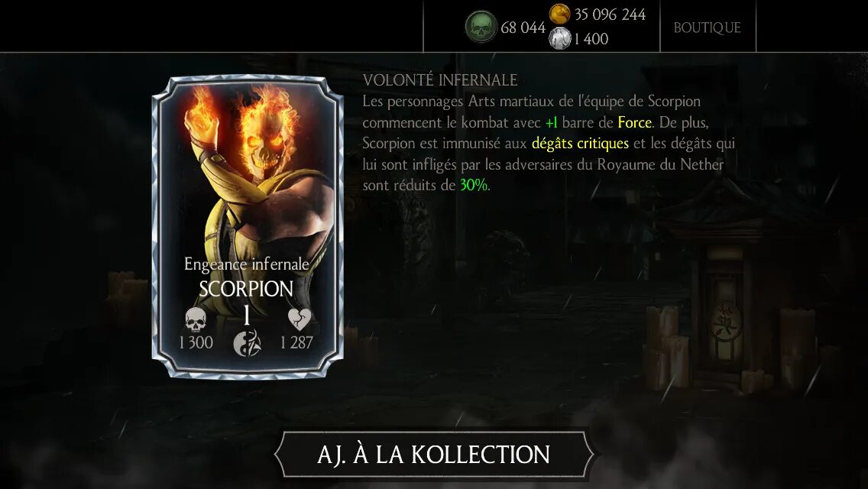868x489 pixels.
Task: Click the 1 287 health value
Action: pos(296,343)
